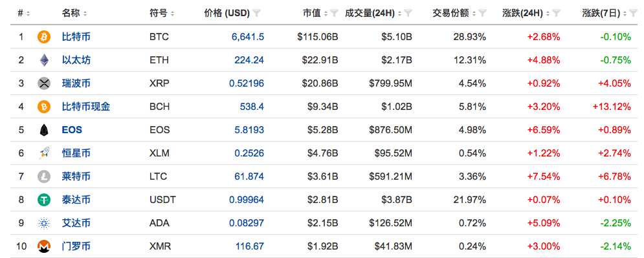The width and height of the screenshot is (644, 258).
Task: Click the Tether USDT green icon
Action: (43, 200)
